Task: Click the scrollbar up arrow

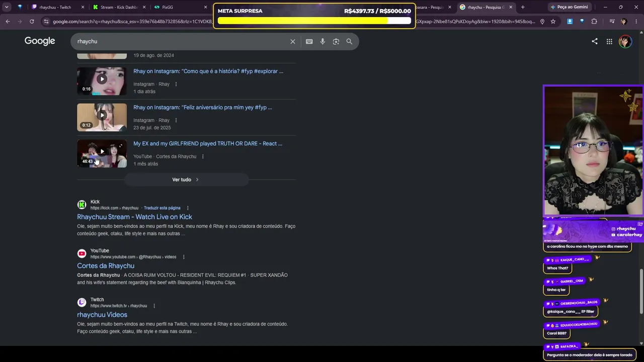Action: (641, 32)
